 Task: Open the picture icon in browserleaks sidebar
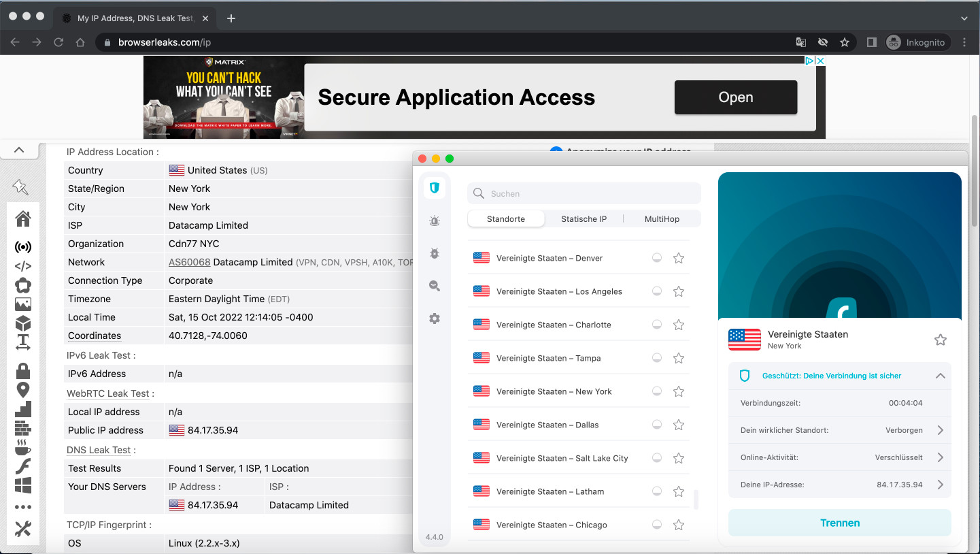tap(23, 304)
